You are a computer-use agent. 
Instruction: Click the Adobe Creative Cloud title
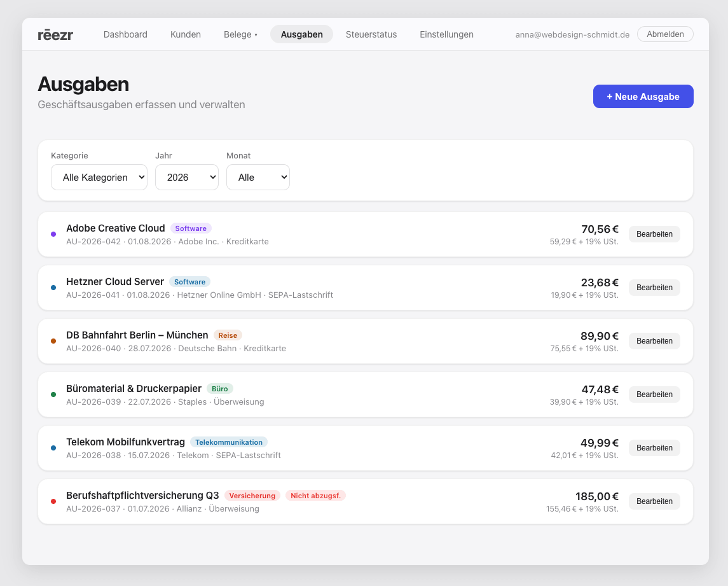click(116, 228)
